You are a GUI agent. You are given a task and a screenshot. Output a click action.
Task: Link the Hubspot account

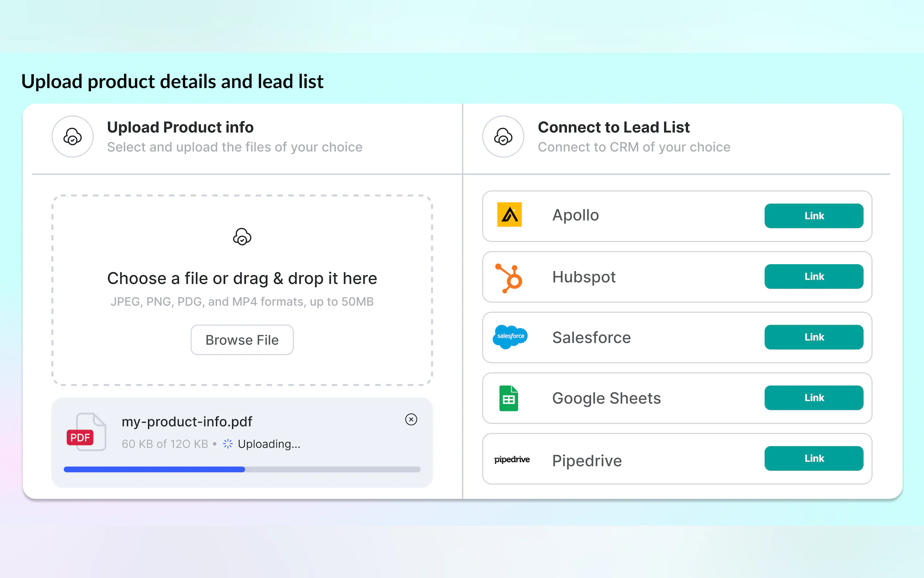point(813,276)
